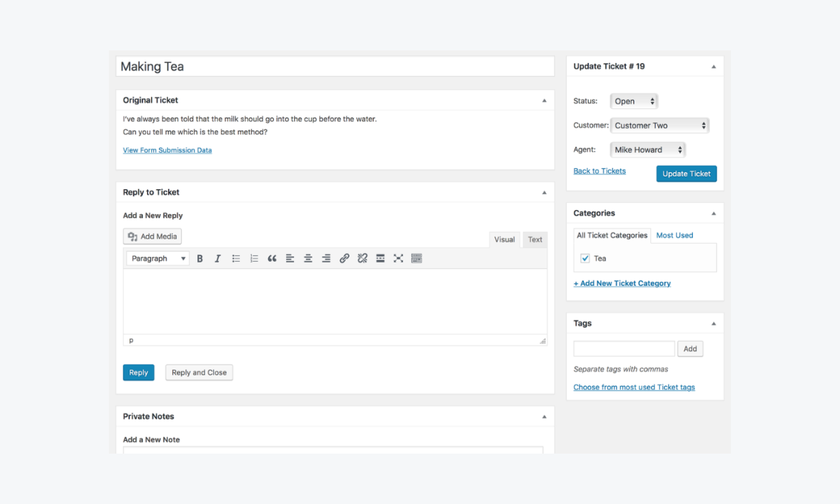
Task: Insert a blockquote
Action: click(272, 258)
